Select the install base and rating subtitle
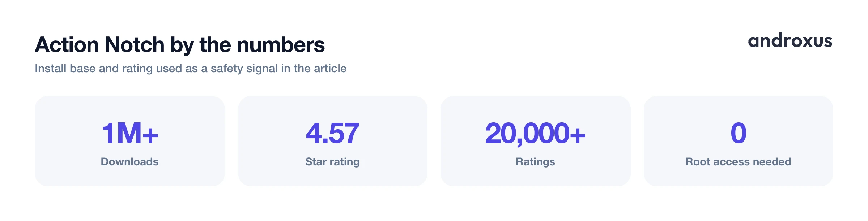The image size is (868, 221). [191, 69]
